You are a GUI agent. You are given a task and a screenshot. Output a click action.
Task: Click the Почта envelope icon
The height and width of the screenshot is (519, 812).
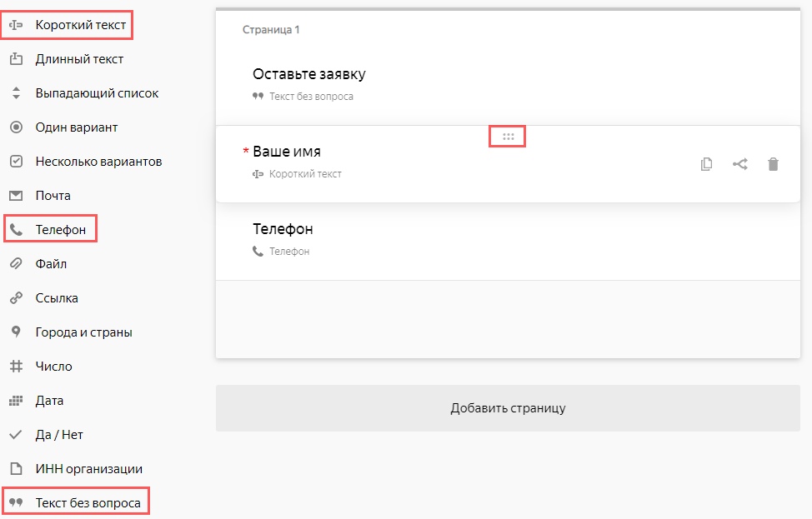pos(15,196)
